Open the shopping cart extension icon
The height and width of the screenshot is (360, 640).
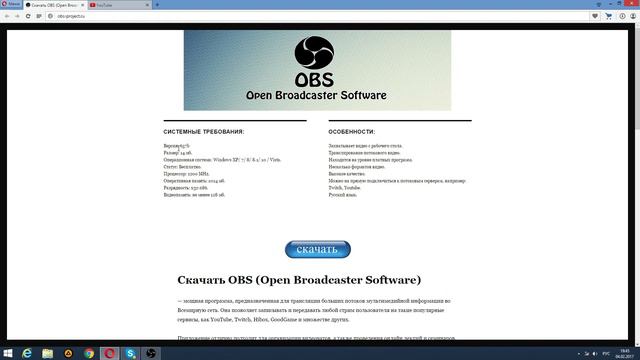click(609, 16)
